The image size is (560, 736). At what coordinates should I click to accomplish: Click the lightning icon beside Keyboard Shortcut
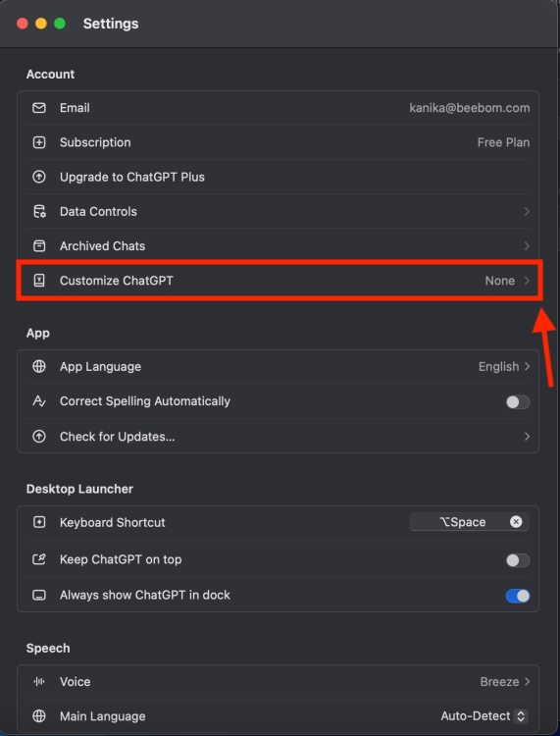(39, 522)
